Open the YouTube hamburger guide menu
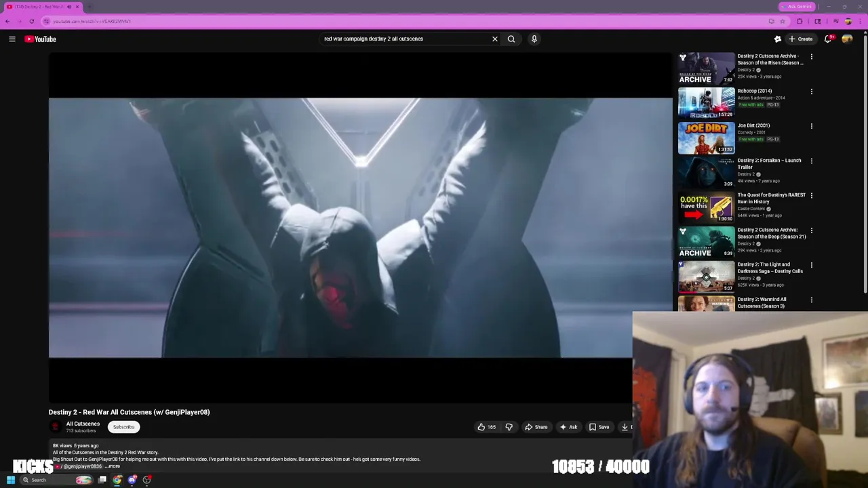 pos(12,39)
